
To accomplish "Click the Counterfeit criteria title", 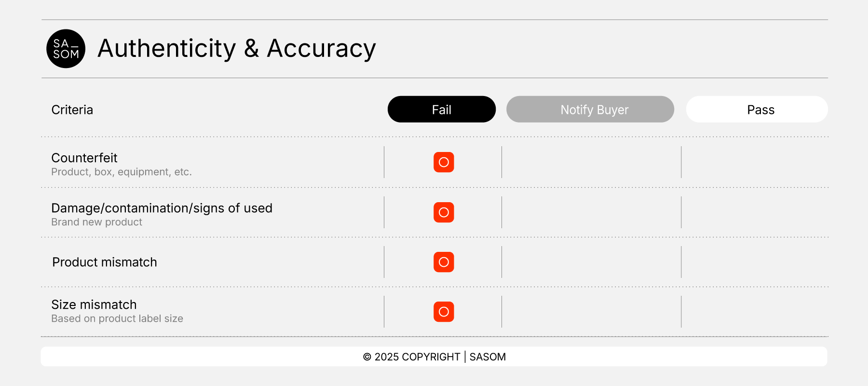I will click(x=84, y=158).
